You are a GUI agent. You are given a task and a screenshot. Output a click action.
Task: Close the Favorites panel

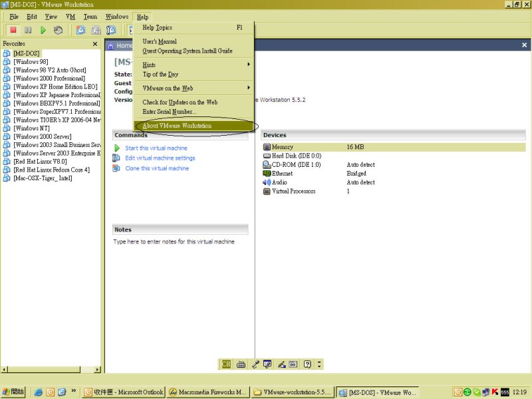pyautogui.click(x=95, y=44)
